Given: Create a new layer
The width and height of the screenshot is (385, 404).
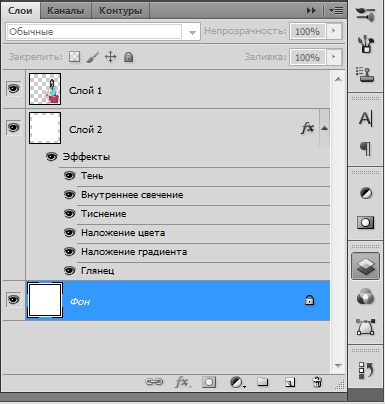Looking at the screenshot, I should (x=290, y=382).
